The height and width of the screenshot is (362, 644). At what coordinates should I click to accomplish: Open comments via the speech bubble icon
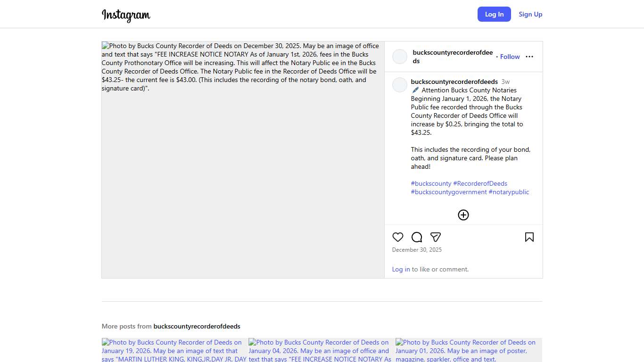[417, 237]
